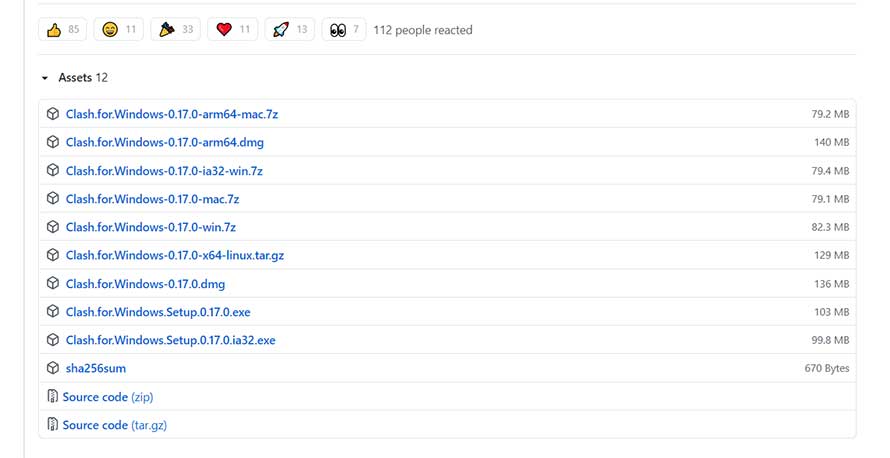890x458 pixels.
Task: Click package icon beside 0.17.0-mac.7z
Action: 53,198
